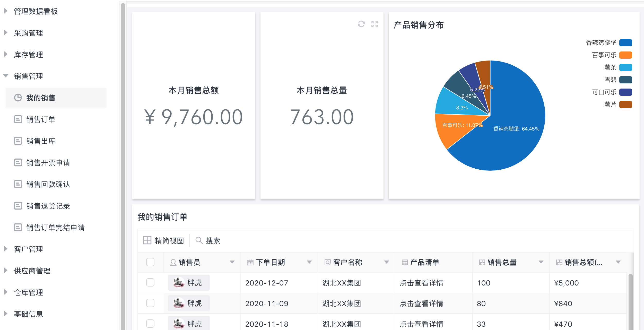644x330 pixels.
Task: Toggle 可口可乐 navy legend swatch
Action: point(626,92)
